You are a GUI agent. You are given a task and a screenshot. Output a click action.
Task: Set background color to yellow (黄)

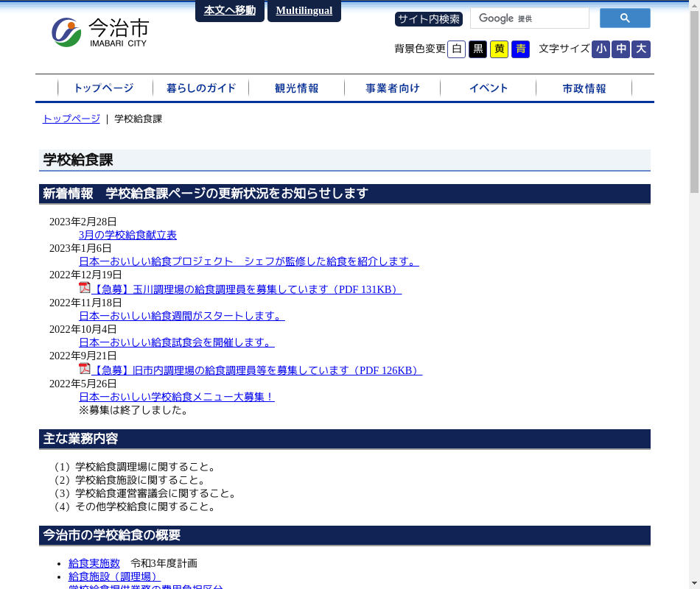coord(499,49)
